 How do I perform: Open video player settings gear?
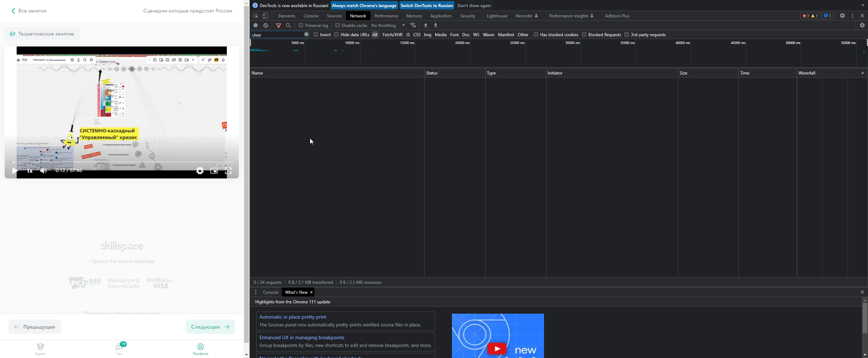pos(200,171)
